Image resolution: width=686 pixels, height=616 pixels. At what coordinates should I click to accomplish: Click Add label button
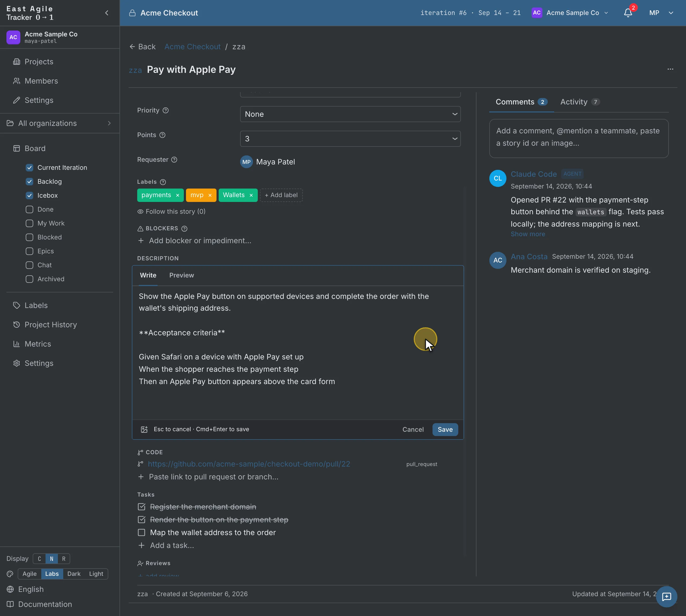[x=281, y=195]
